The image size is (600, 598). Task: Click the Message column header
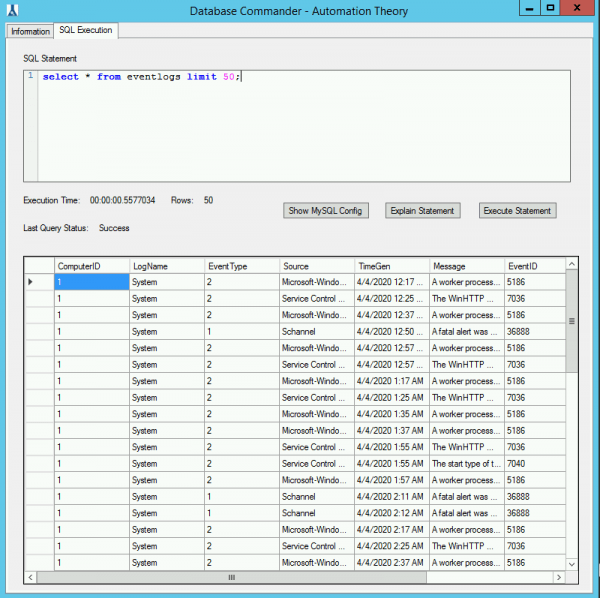466,266
